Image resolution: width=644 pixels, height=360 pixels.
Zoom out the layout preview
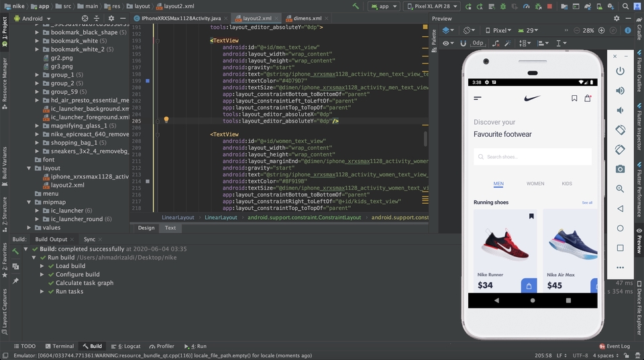pyautogui.click(x=577, y=30)
